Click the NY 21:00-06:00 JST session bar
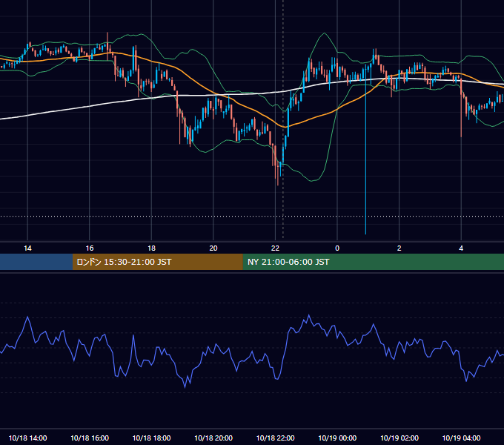This screenshot has width=504, height=445. [373, 262]
